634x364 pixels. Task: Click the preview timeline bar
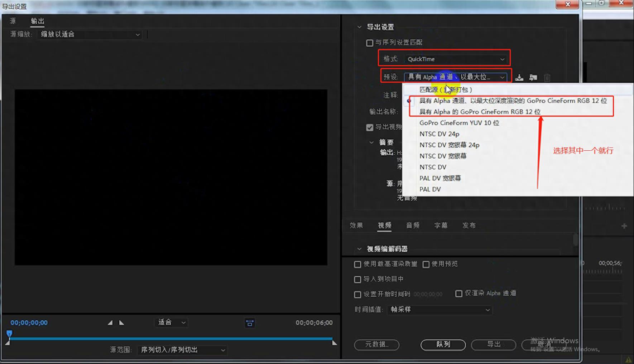(x=171, y=338)
